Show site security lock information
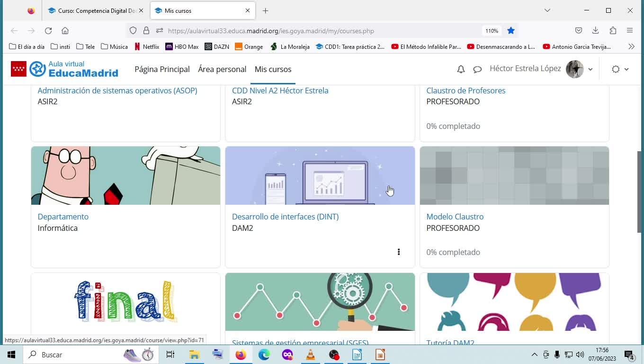 (146, 31)
